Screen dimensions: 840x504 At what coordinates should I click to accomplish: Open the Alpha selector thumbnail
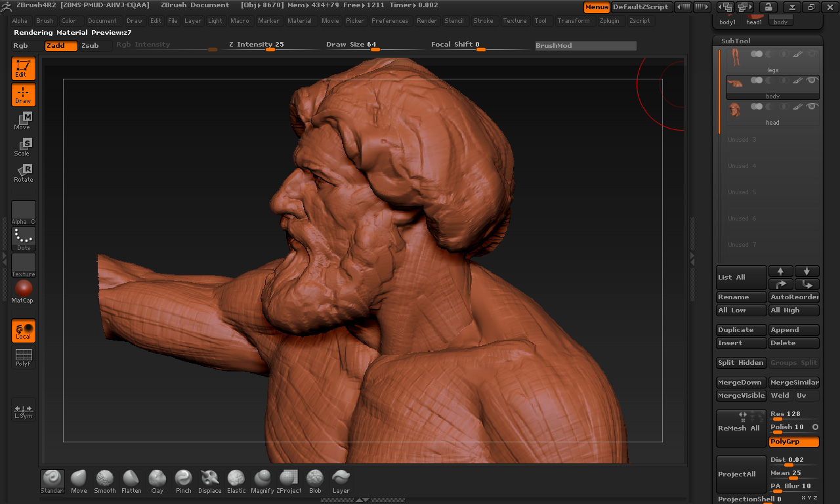pyautogui.click(x=23, y=212)
